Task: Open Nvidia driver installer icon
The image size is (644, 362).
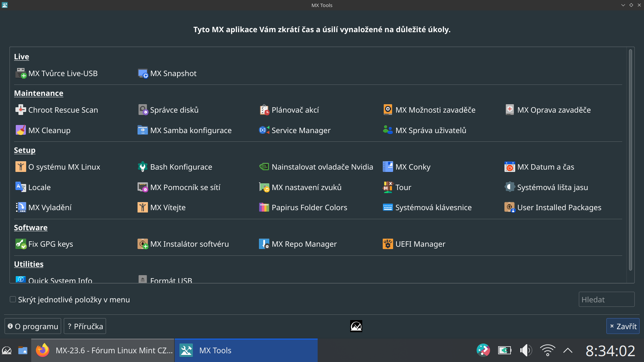Action: [x=264, y=167]
